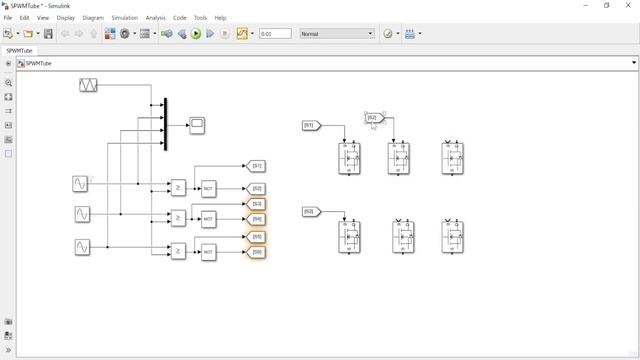
Task: Open the Edit menu
Action: coord(24,18)
